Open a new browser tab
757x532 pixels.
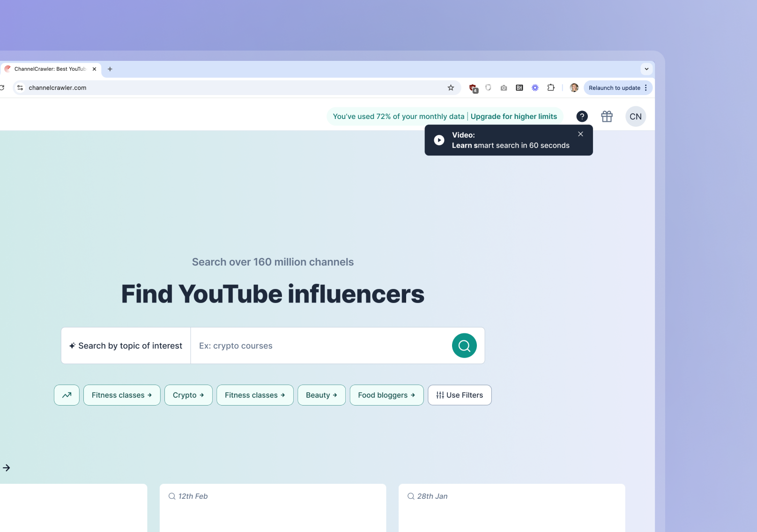110,69
